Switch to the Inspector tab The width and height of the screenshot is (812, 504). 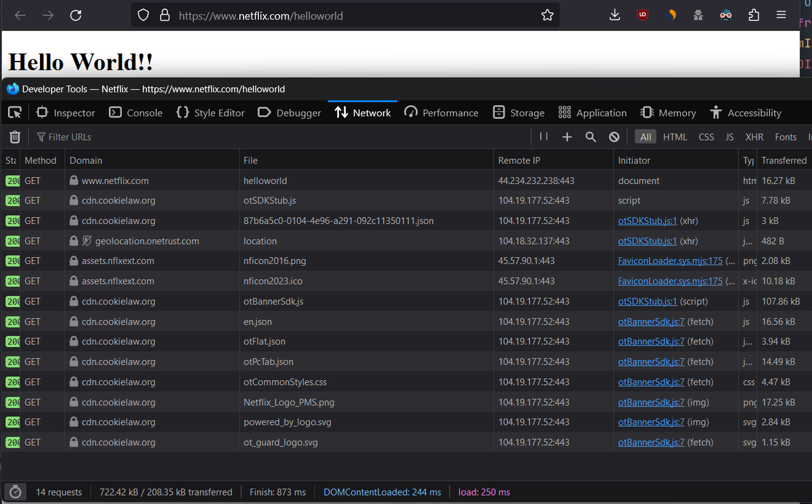tap(65, 113)
